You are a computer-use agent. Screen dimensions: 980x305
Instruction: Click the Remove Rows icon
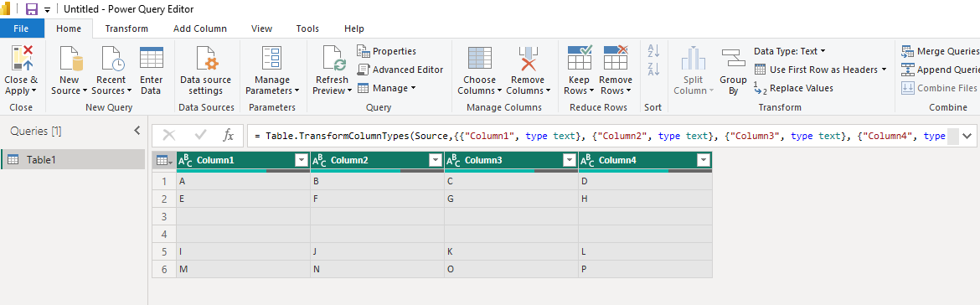pyautogui.click(x=616, y=58)
